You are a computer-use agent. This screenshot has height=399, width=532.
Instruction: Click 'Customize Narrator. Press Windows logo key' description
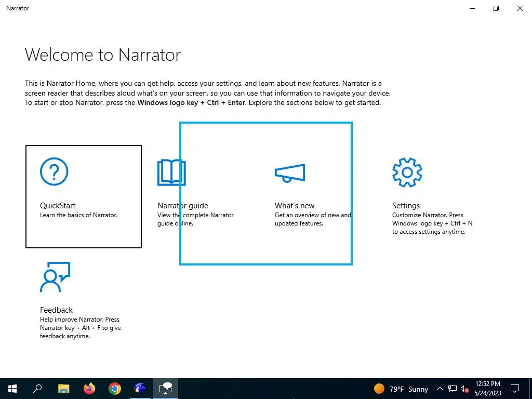tap(432, 223)
